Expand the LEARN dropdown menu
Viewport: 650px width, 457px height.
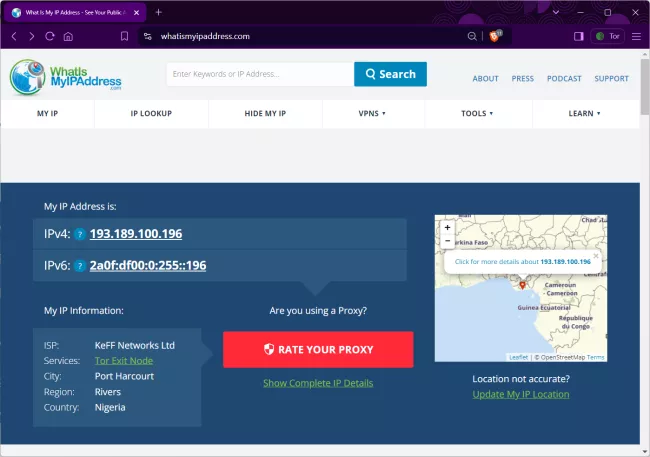pos(584,114)
